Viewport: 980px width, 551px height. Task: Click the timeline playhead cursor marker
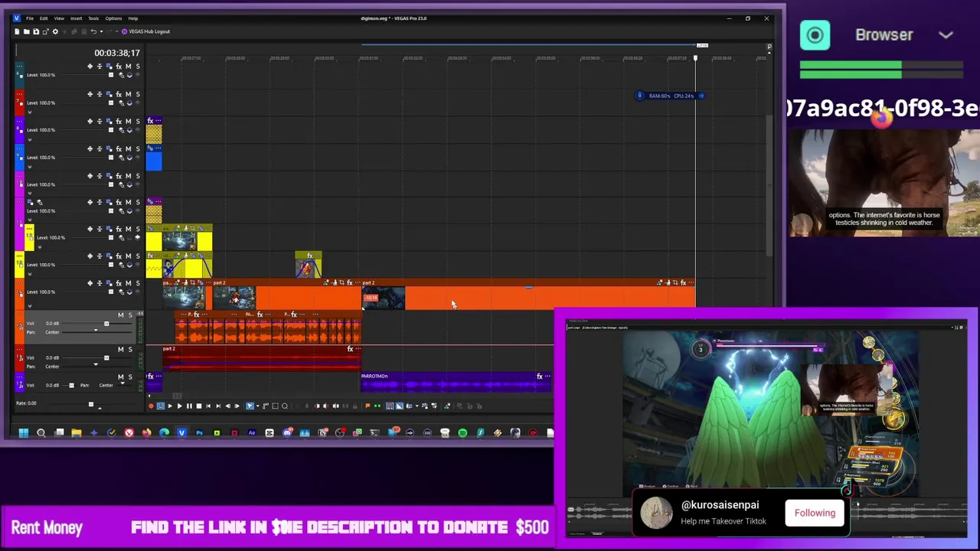click(x=695, y=58)
